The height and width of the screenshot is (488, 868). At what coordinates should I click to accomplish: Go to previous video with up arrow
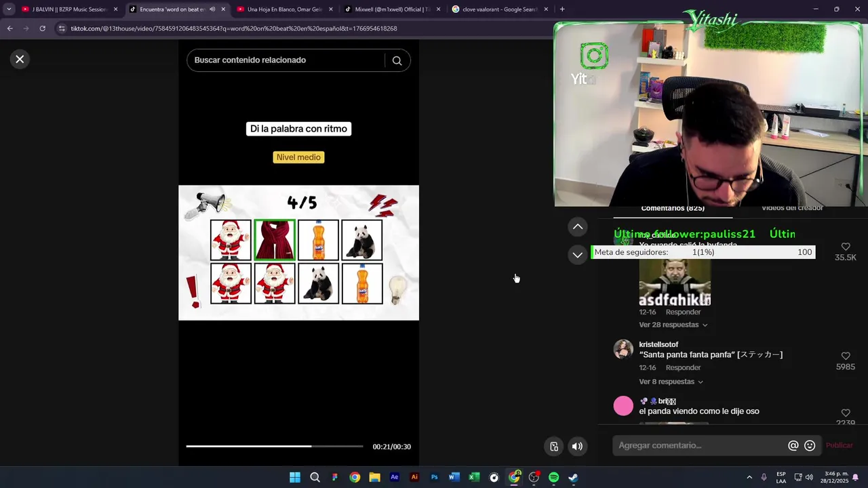[x=577, y=226]
